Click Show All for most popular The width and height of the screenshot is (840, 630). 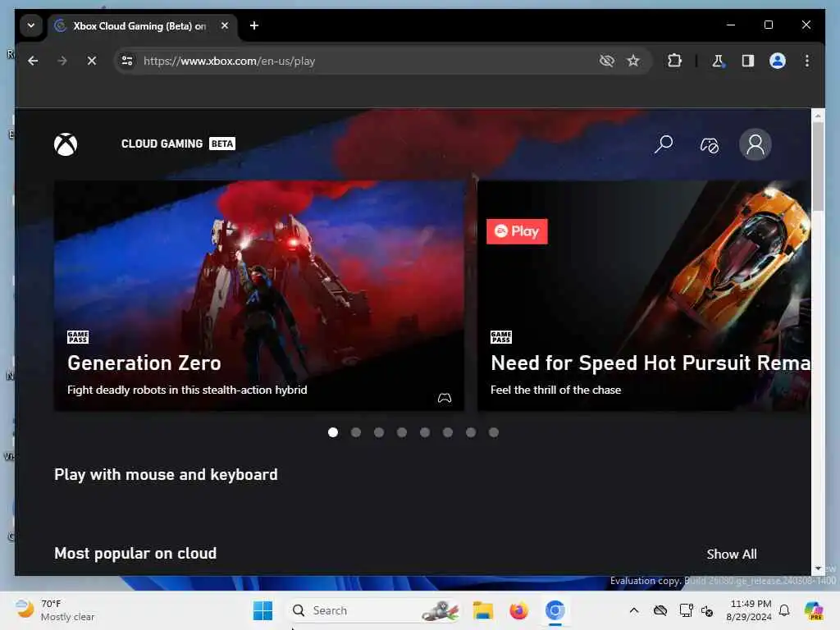point(731,554)
